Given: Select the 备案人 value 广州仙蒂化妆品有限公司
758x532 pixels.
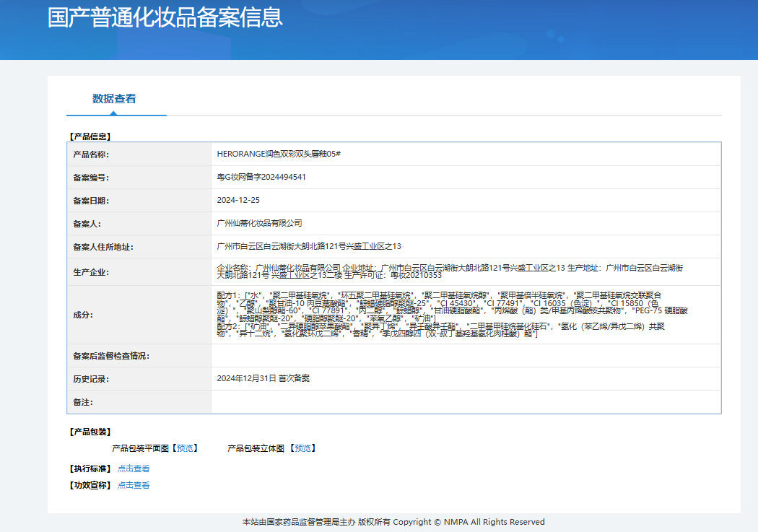Looking at the screenshot, I should [x=259, y=223].
